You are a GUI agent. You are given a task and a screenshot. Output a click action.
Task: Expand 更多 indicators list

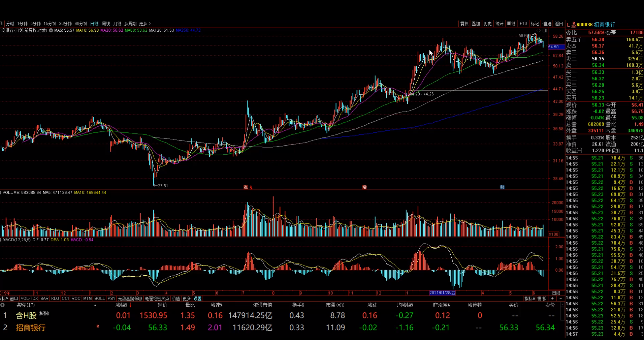187,299
